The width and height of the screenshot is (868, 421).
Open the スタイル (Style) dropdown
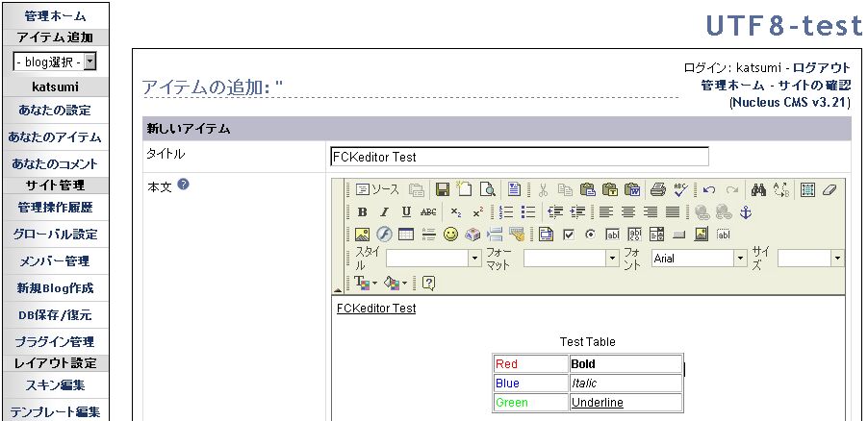434,258
